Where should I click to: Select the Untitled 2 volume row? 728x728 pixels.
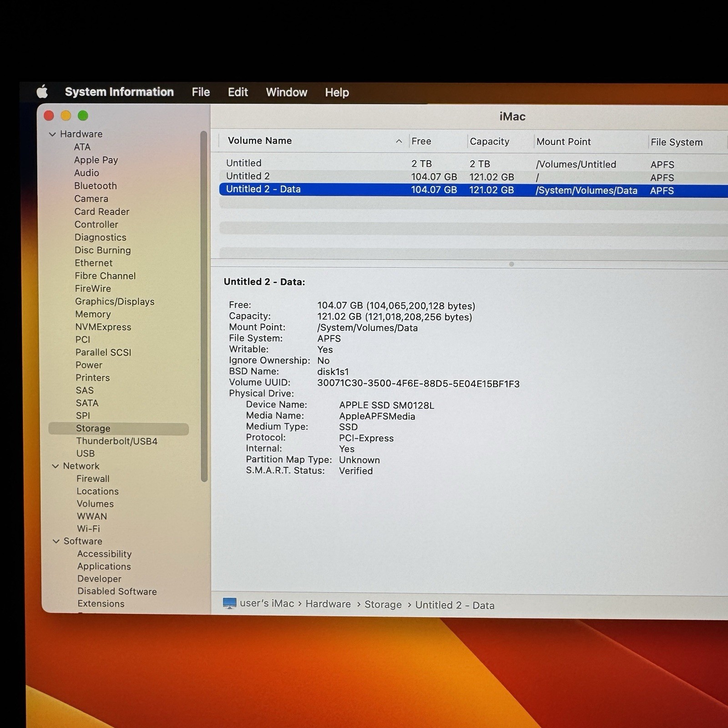pos(248,177)
